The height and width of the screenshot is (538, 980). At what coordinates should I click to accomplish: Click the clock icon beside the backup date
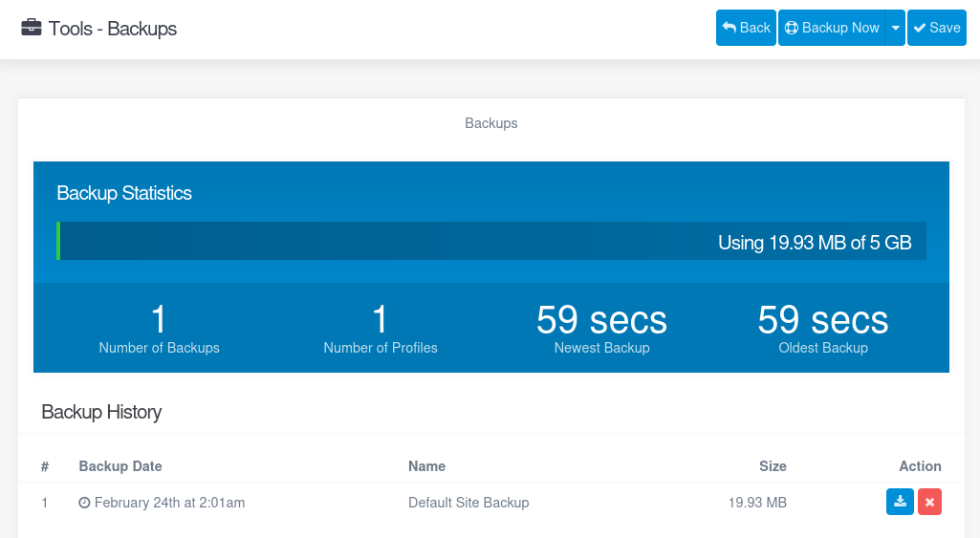[84, 503]
